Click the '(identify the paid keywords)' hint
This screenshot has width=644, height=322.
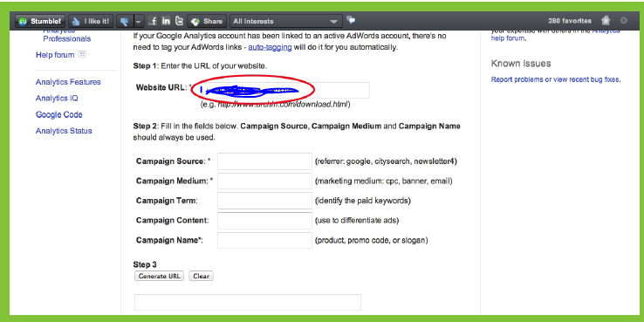pyautogui.click(x=363, y=201)
